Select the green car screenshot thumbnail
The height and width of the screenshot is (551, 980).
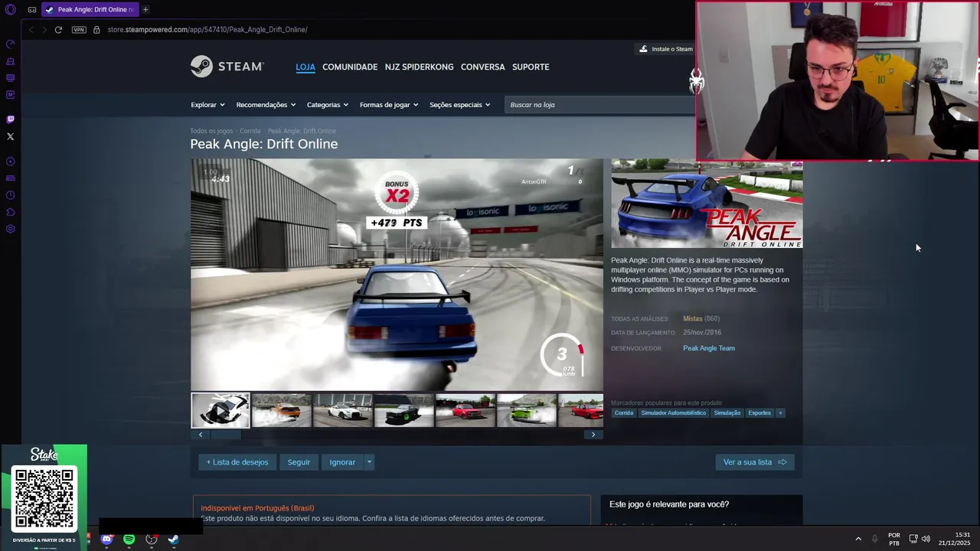coord(527,411)
